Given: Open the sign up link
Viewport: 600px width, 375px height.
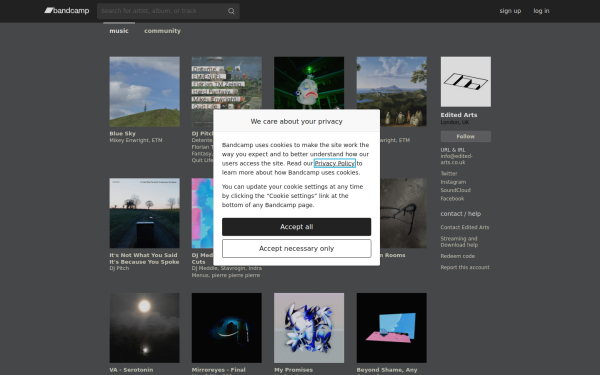Looking at the screenshot, I should (x=510, y=11).
